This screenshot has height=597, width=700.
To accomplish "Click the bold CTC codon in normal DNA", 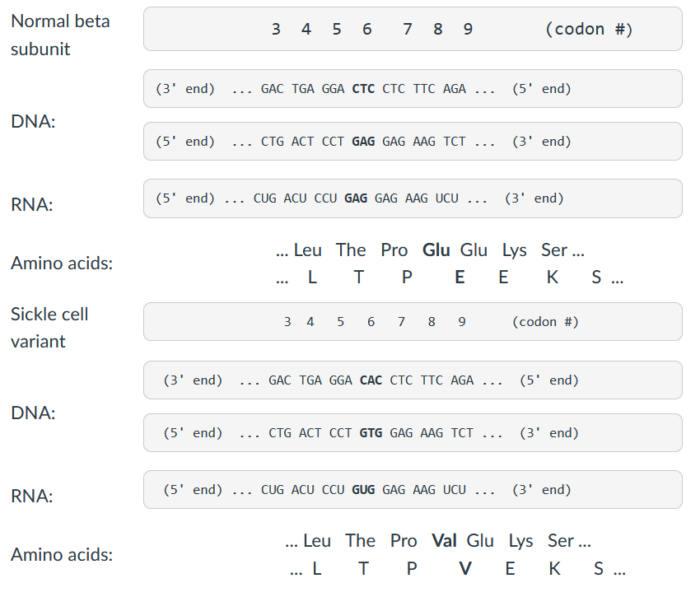I will (x=363, y=89).
